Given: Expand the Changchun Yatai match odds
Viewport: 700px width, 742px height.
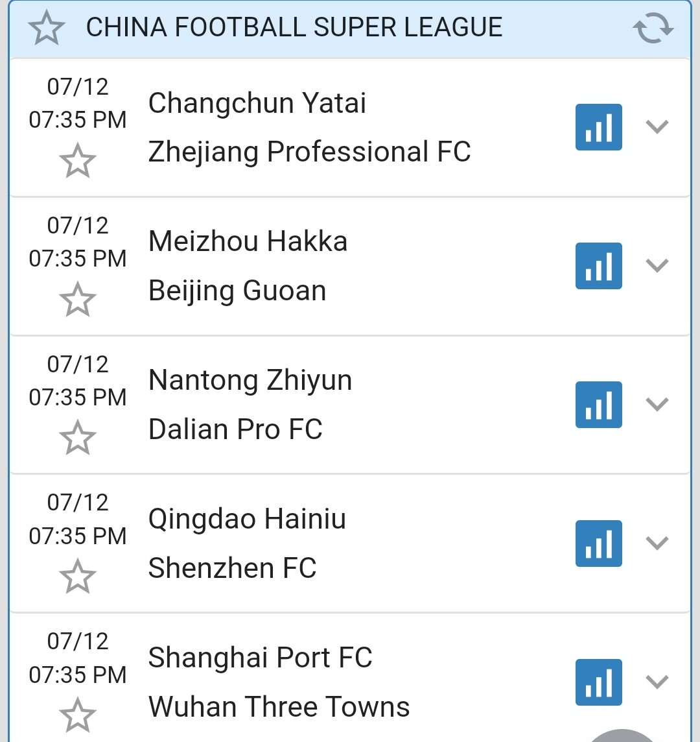Looking at the screenshot, I should click(657, 127).
